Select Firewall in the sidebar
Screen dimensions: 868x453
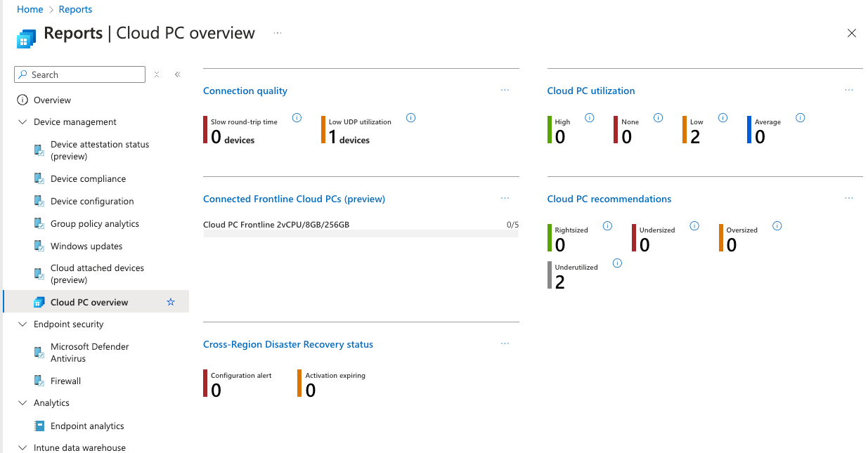[x=65, y=381]
